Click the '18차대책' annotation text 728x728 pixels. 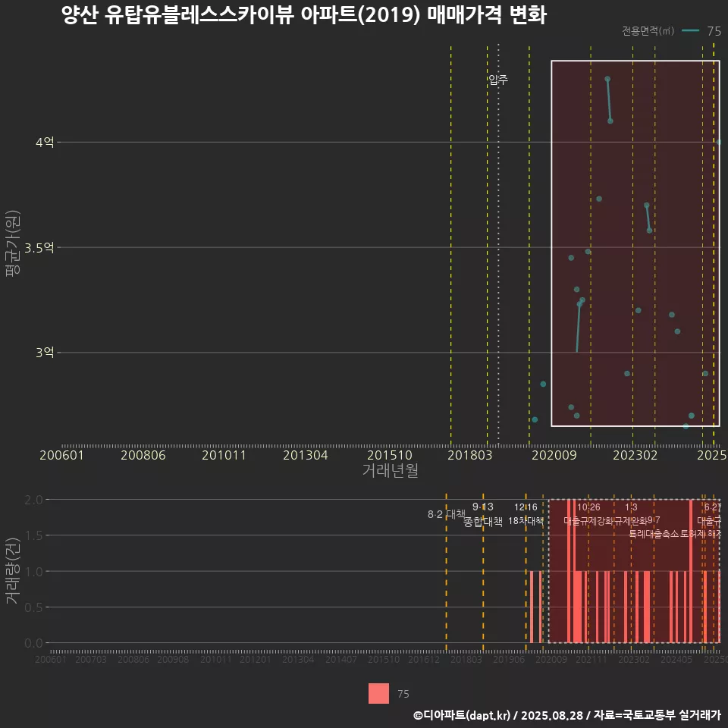[x=526, y=520]
